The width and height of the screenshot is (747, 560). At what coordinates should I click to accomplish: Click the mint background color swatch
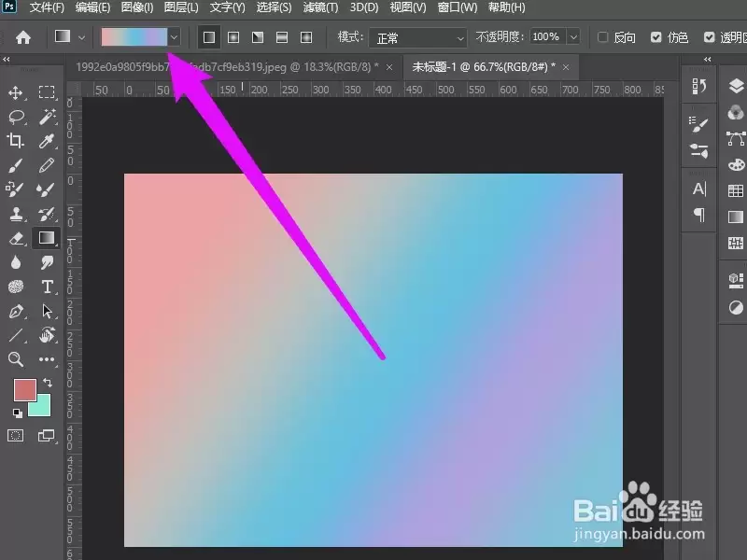coord(42,408)
